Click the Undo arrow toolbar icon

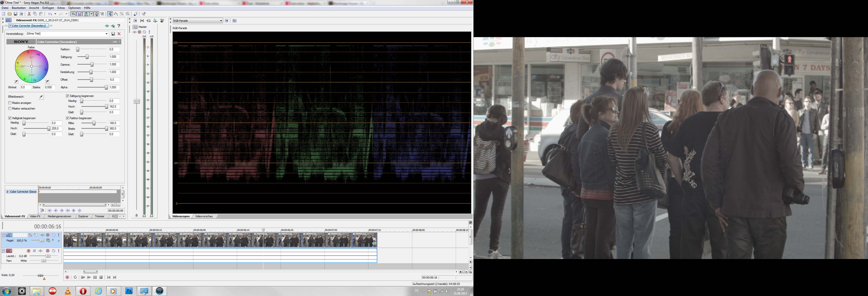point(50,14)
